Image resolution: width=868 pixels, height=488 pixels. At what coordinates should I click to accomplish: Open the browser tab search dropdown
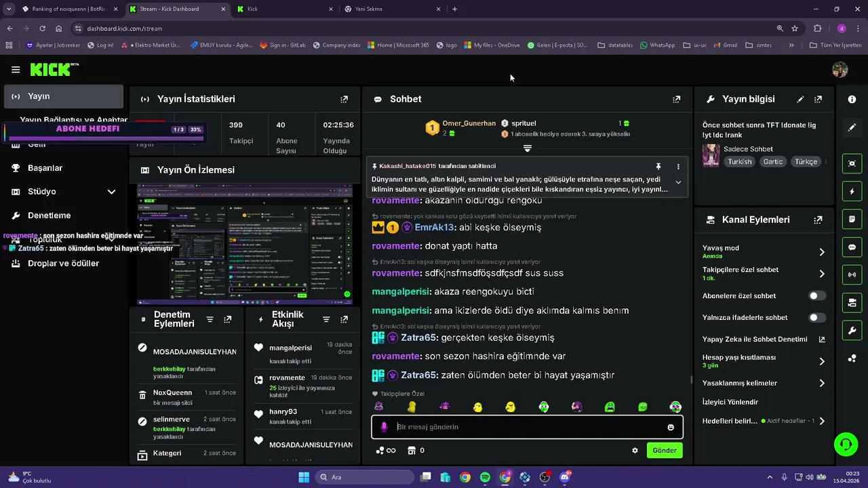coord(8,9)
